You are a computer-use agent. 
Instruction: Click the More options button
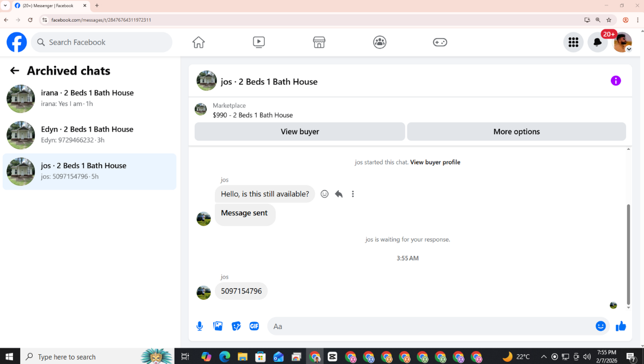click(517, 132)
